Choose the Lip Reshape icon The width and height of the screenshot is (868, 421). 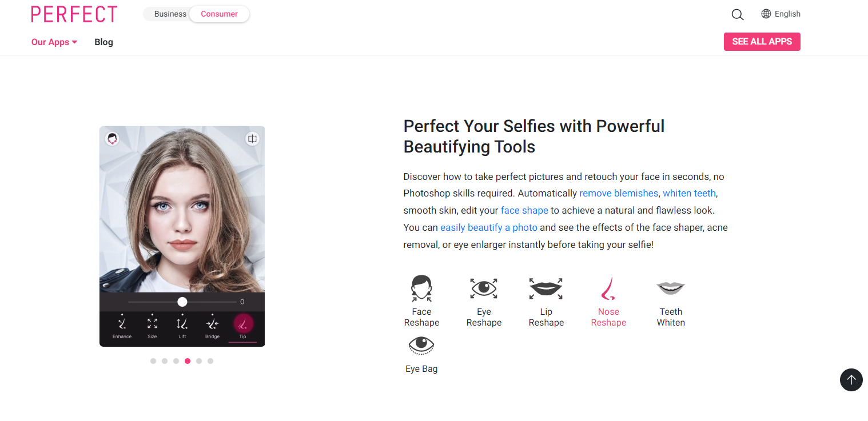coord(546,288)
